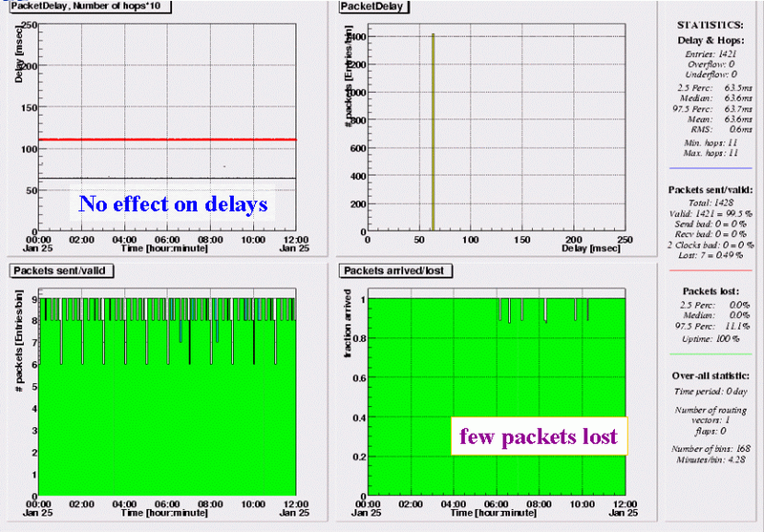This screenshot has height=532, width=764.
Task: Click the "Packets sent/valid" plot title label
Action: [62, 271]
